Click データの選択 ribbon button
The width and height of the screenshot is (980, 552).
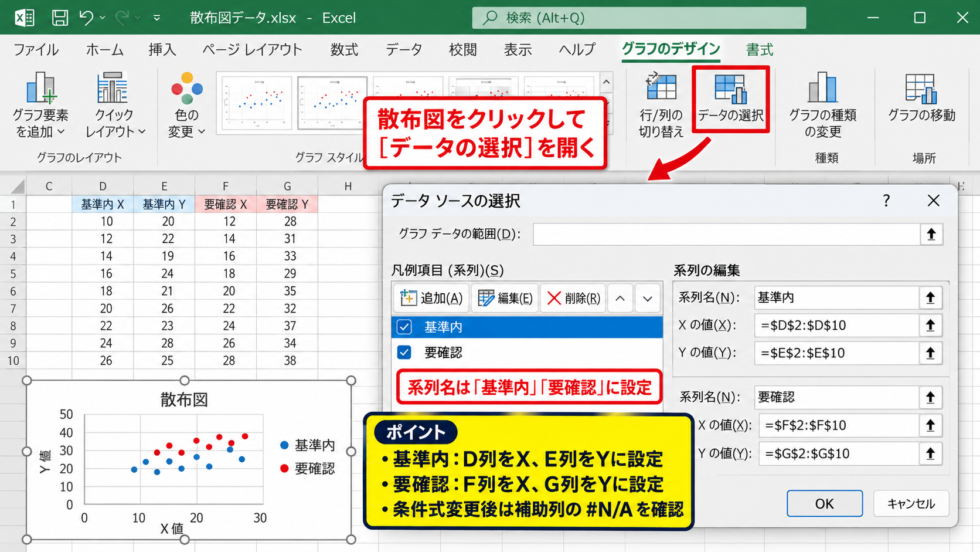[730, 100]
